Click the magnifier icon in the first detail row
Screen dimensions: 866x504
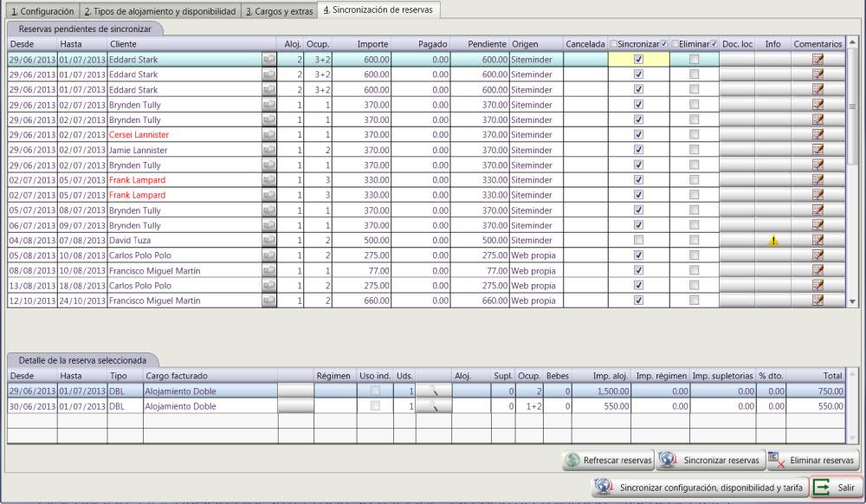(x=434, y=391)
